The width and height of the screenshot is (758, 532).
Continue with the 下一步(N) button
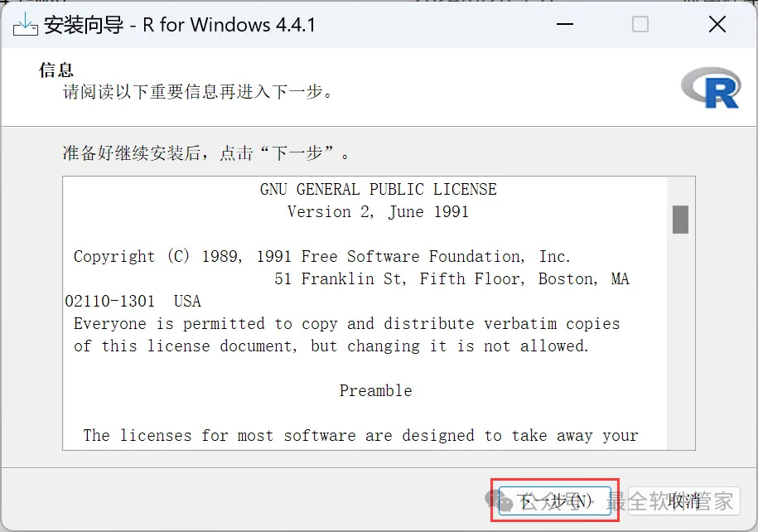tap(555, 501)
